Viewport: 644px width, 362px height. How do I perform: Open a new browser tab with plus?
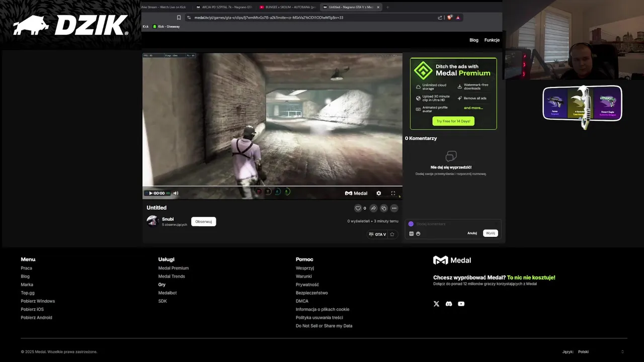388,7
